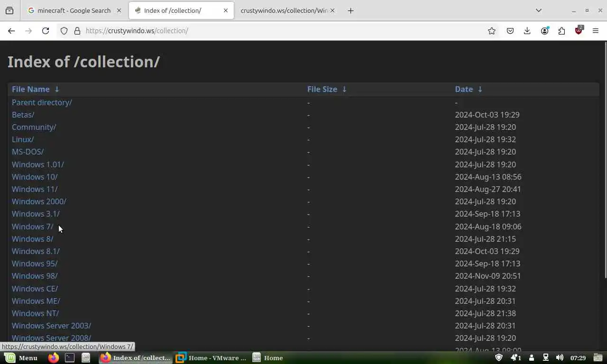Click the date 2024-Aug-27 20:41

(x=488, y=189)
